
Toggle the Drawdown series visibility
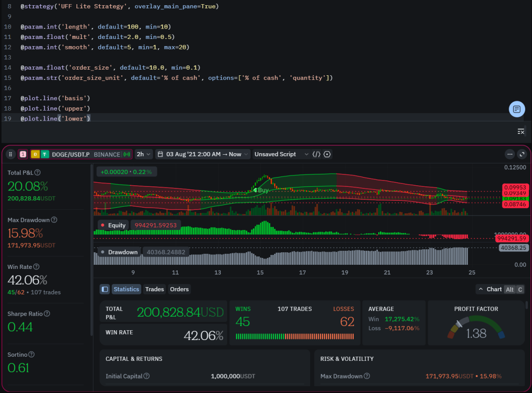click(102, 252)
